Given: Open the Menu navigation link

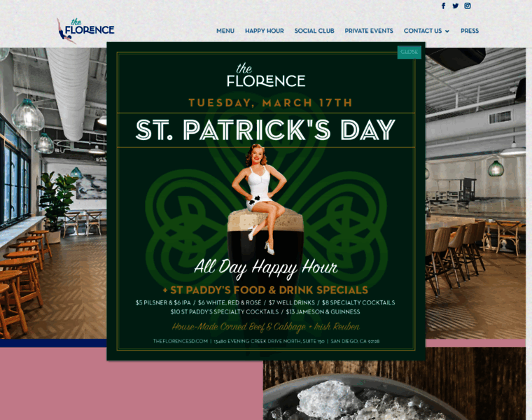Looking at the screenshot, I should point(225,31).
